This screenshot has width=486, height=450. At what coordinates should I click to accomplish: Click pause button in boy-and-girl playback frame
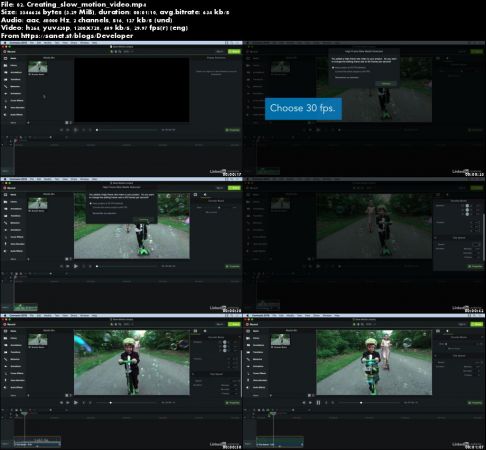318,403
